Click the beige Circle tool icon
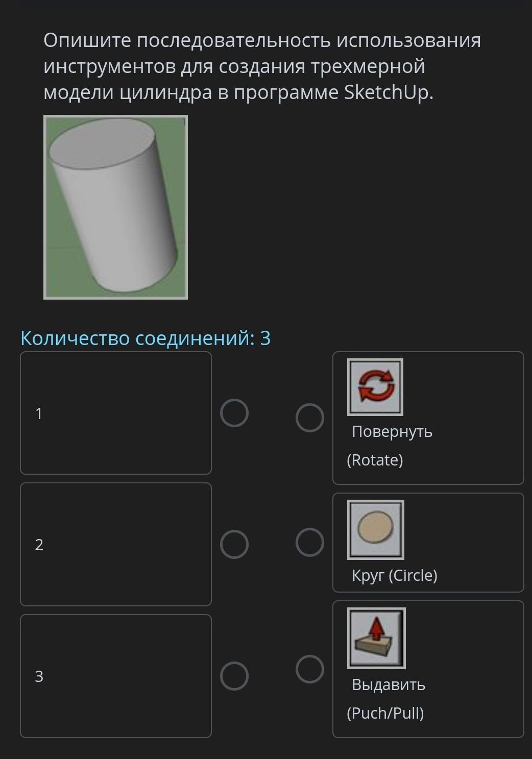 coord(376,529)
